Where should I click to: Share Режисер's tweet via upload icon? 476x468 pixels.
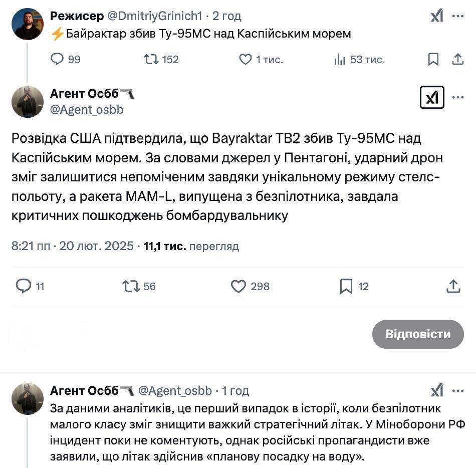coord(458,59)
